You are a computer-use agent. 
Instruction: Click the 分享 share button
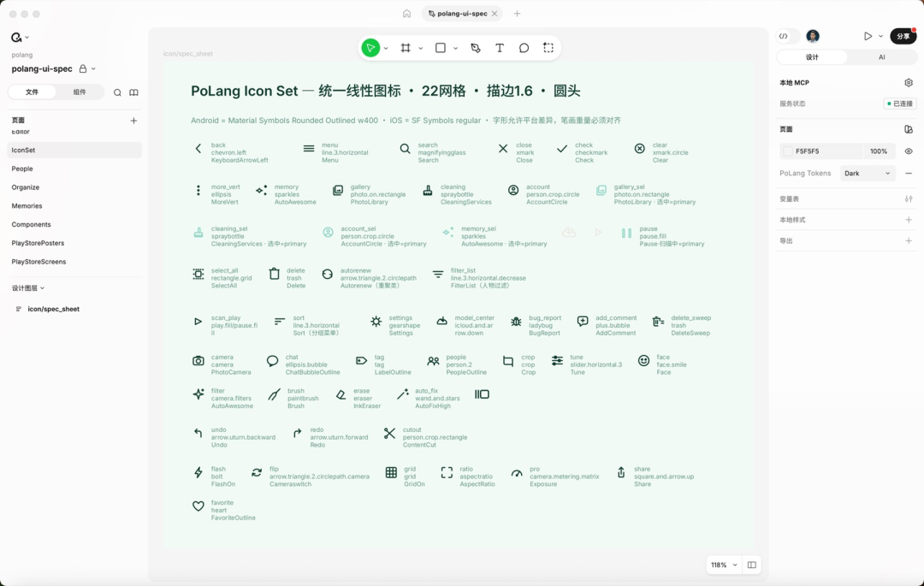pos(903,36)
